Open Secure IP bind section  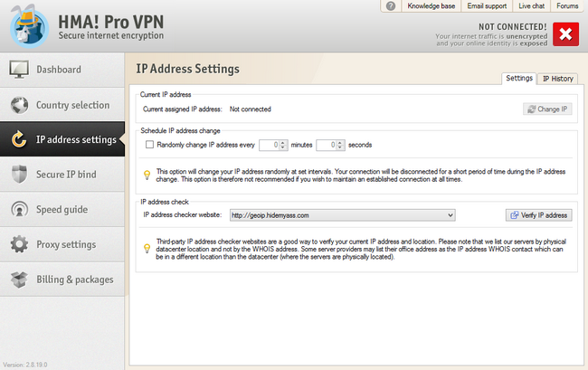click(x=62, y=175)
